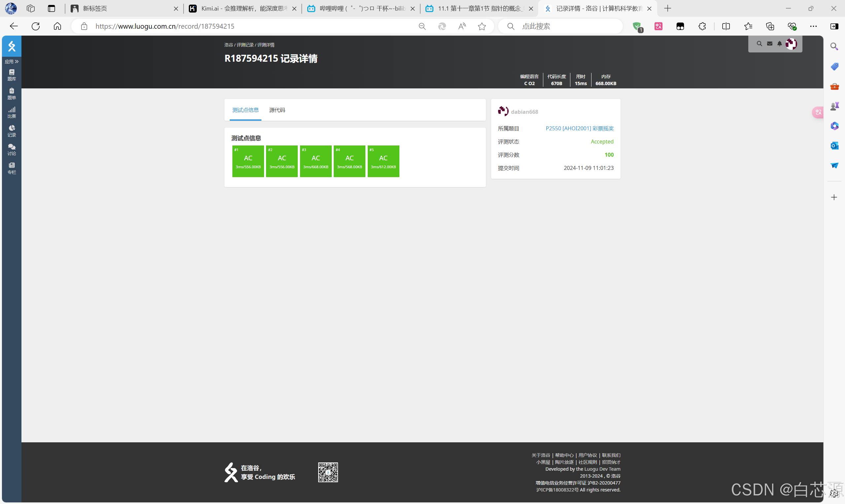Click the Luogu logo in sidebar
The image size is (845, 504).
[12, 46]
